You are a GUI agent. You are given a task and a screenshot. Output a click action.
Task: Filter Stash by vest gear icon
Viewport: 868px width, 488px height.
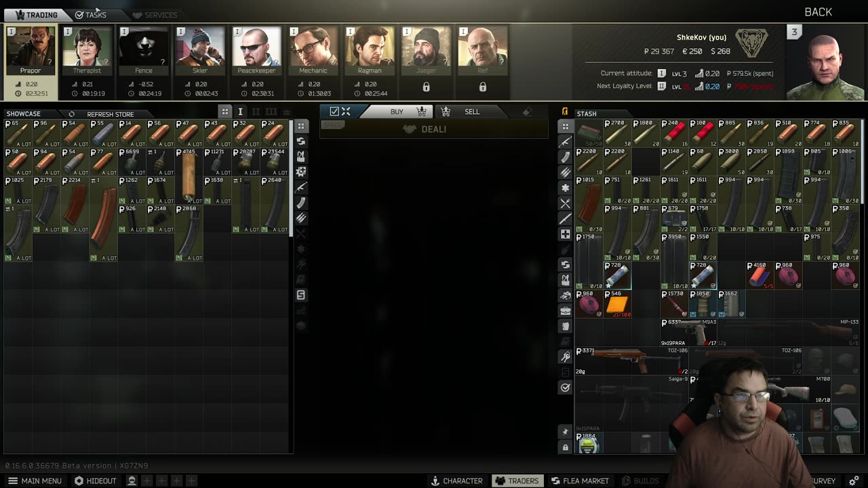(565, 280)
